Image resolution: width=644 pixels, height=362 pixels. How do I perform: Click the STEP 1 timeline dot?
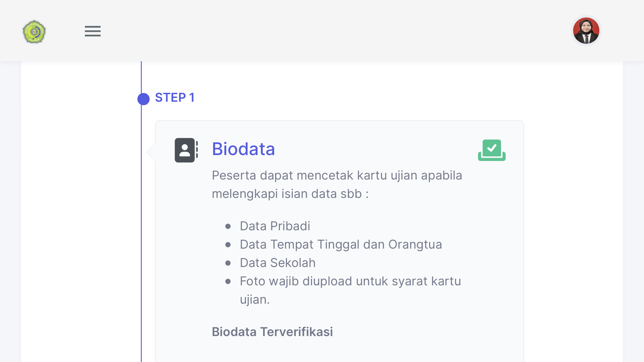pos(143,99)
